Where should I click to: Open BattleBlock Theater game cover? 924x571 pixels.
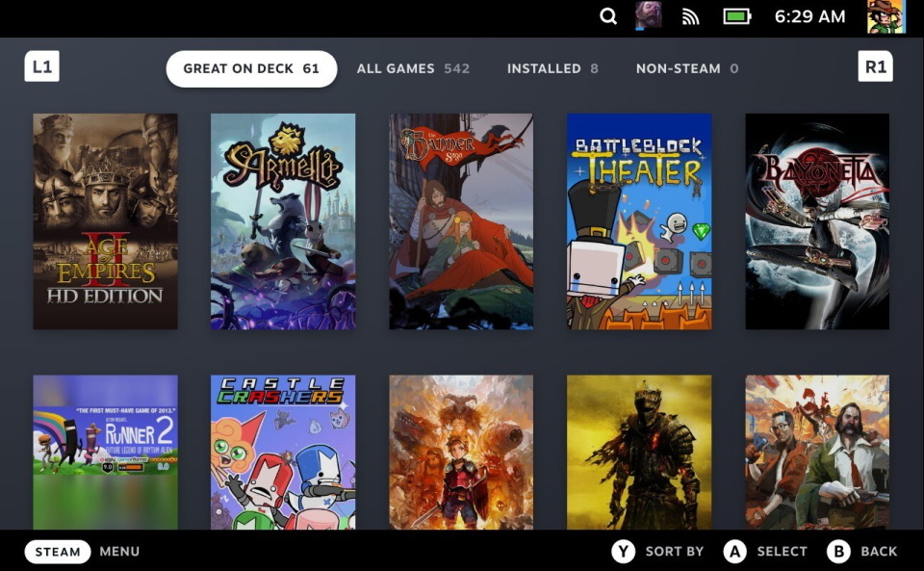(x=639, y=221)
